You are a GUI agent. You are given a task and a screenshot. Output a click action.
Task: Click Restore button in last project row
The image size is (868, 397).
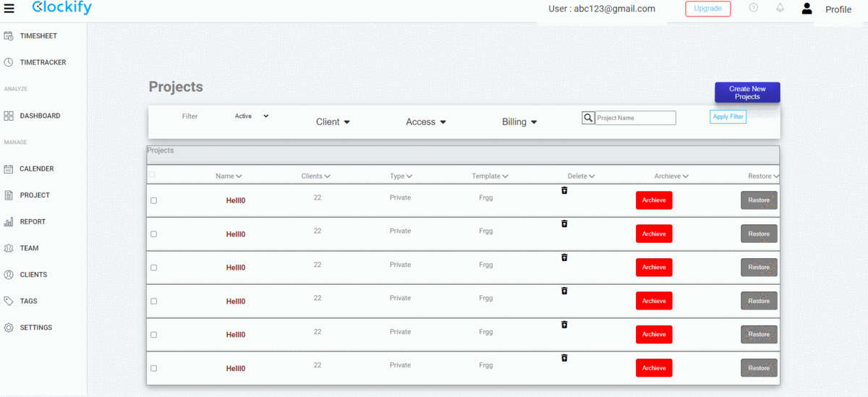[x=759, y=368]
